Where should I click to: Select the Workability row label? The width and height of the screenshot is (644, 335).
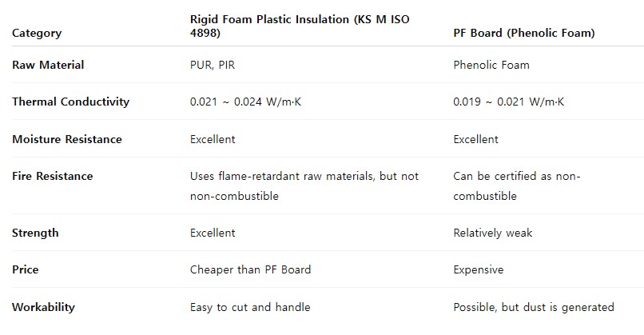pyautogui.click(x=43, y=307)
